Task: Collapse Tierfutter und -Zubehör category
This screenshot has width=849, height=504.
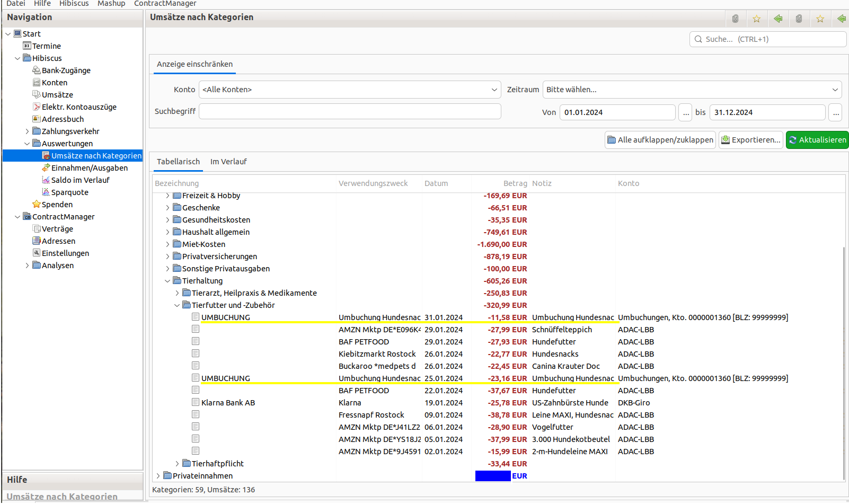Action: click(177, 305)
